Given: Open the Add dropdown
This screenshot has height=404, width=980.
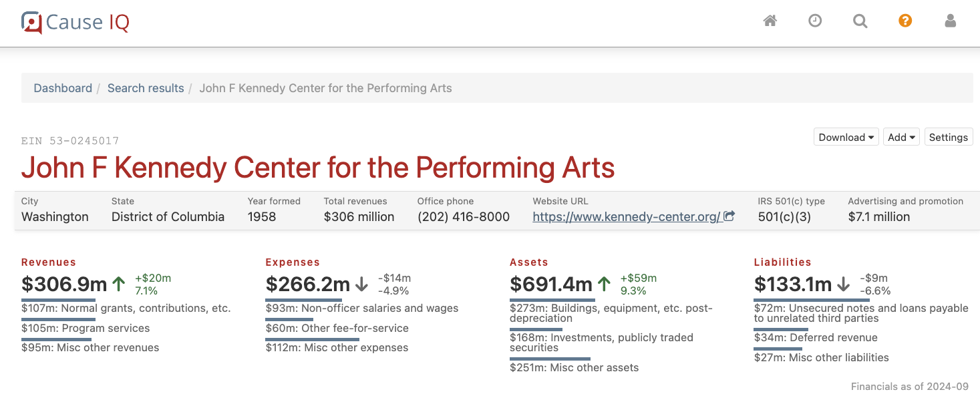Looking at the screenshot, I should tap(902, 137).
